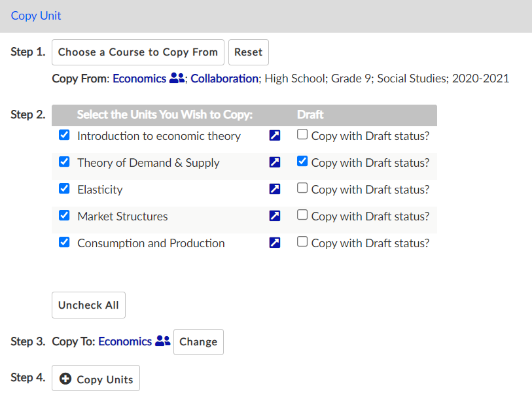The width and height of the screenshot is (532, 395).
Task: Deselect the Market Structures unit checkbox
Action: point(64,215)
